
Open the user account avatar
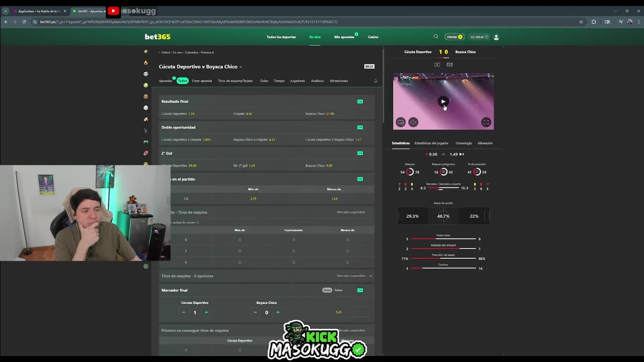pyautogui.click(x=496, y=37)
